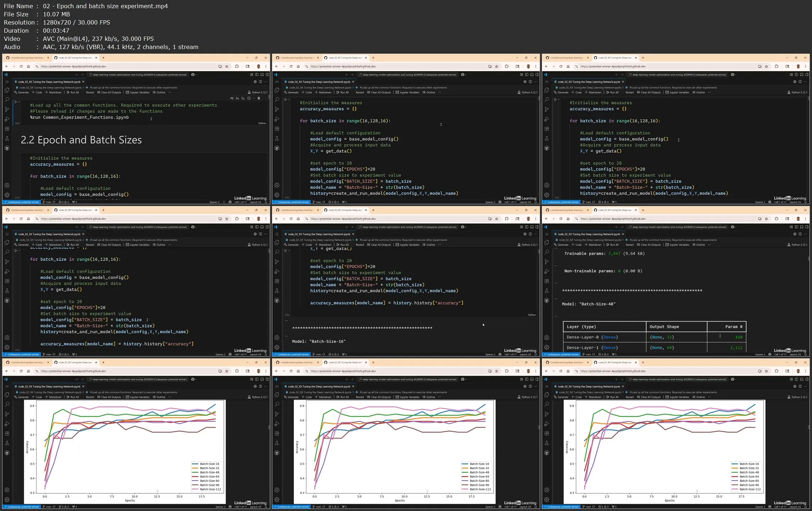The height and width of the screenshot is (511, 812).
Task: Click the "2.2 Epoch and Batch Sizes" heading
Action: tap(81, 140)
